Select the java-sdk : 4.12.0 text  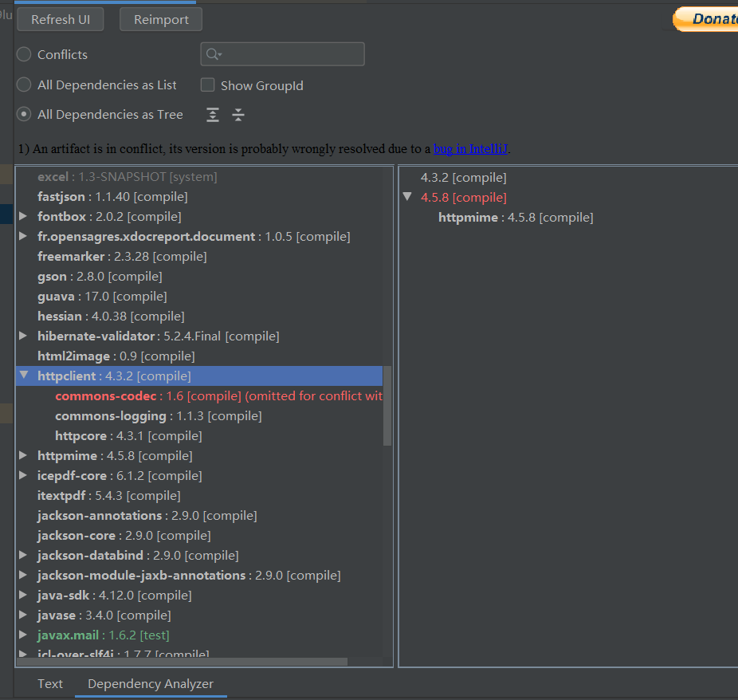click(115, 595)
